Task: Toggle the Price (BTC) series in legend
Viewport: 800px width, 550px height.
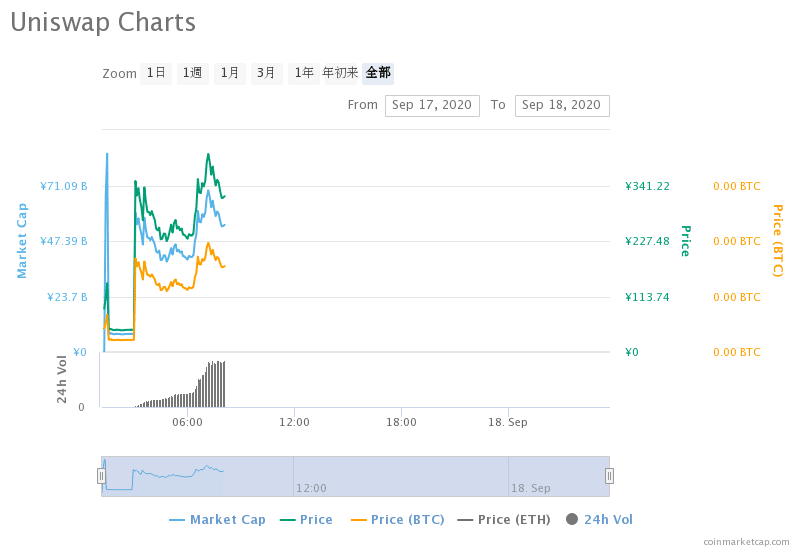Action: tap(397, 520)
